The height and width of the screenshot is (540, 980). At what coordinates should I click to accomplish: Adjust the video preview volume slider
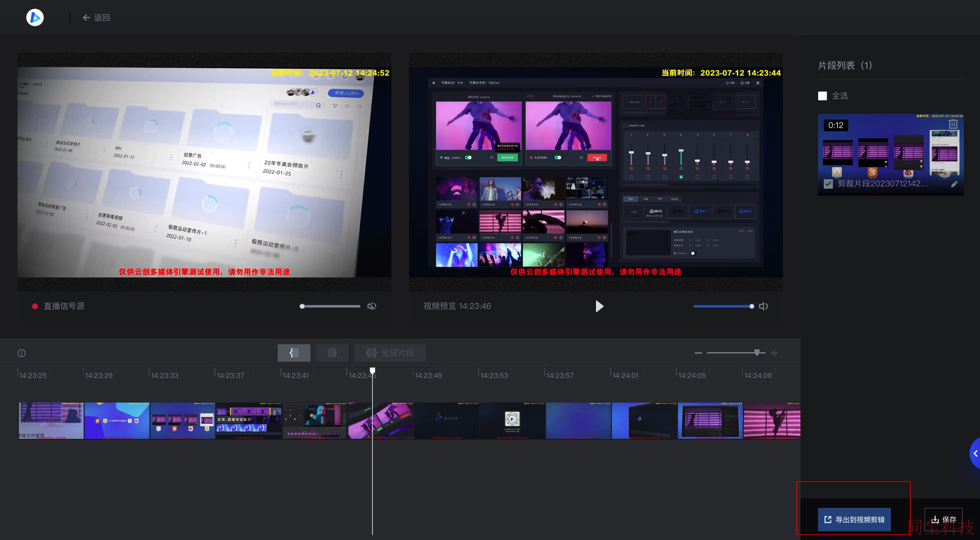coord(723,306)
